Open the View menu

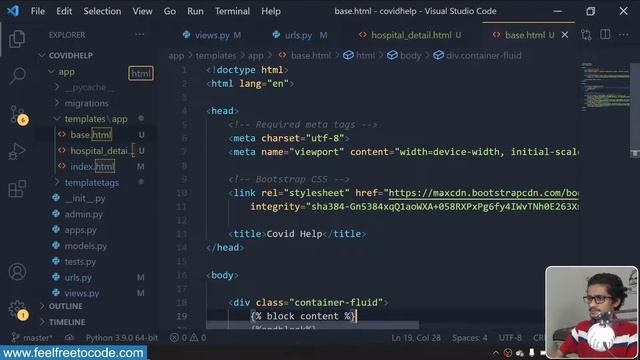coord(142,11)
